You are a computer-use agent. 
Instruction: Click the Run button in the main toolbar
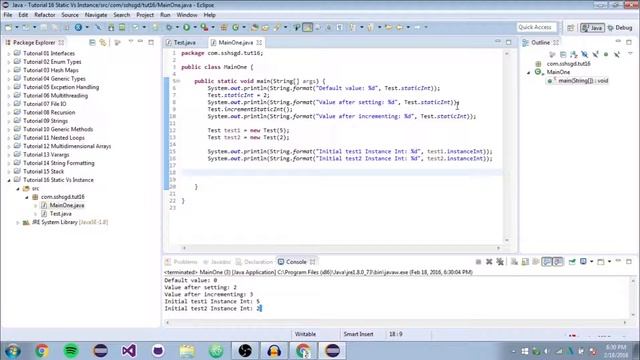(x=187, y=27)
